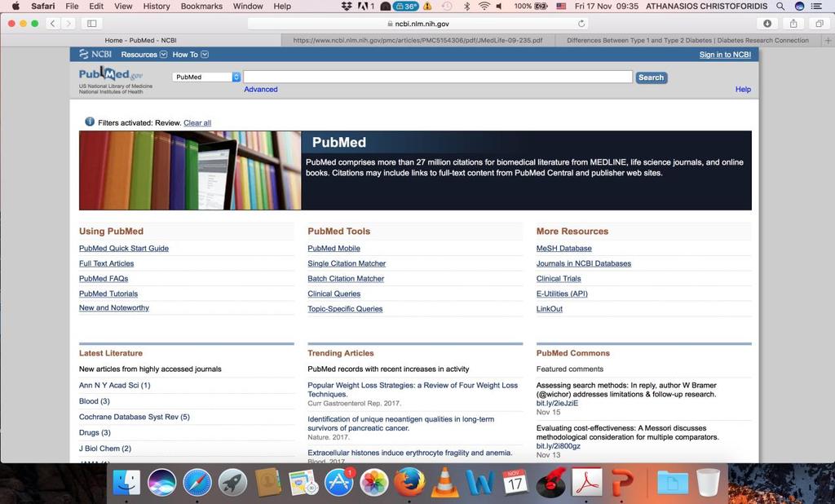Open VLC media player cone icon

444,483
